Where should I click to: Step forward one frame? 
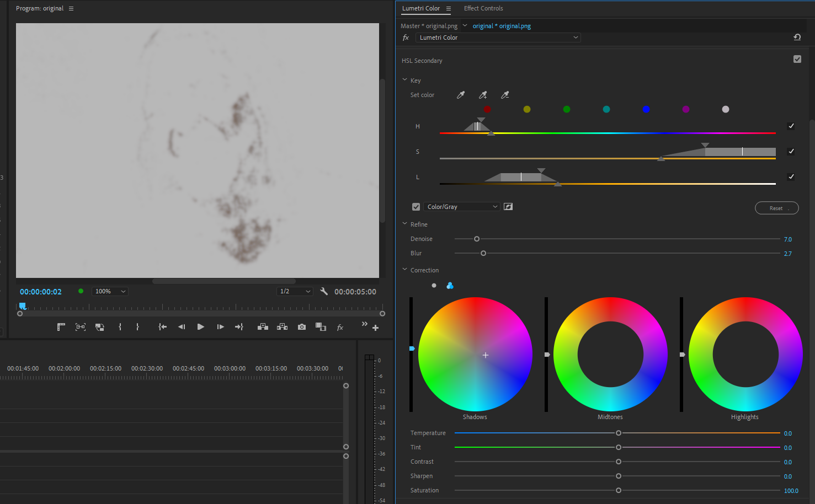220,327
